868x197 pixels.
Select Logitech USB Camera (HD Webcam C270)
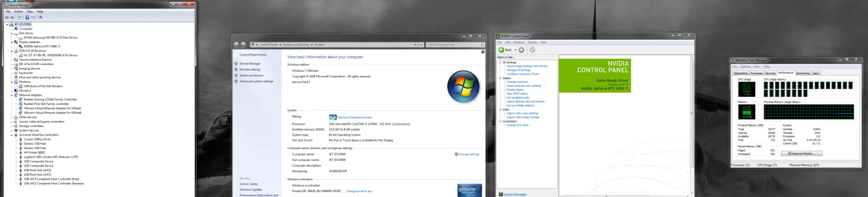coord(51,157)
